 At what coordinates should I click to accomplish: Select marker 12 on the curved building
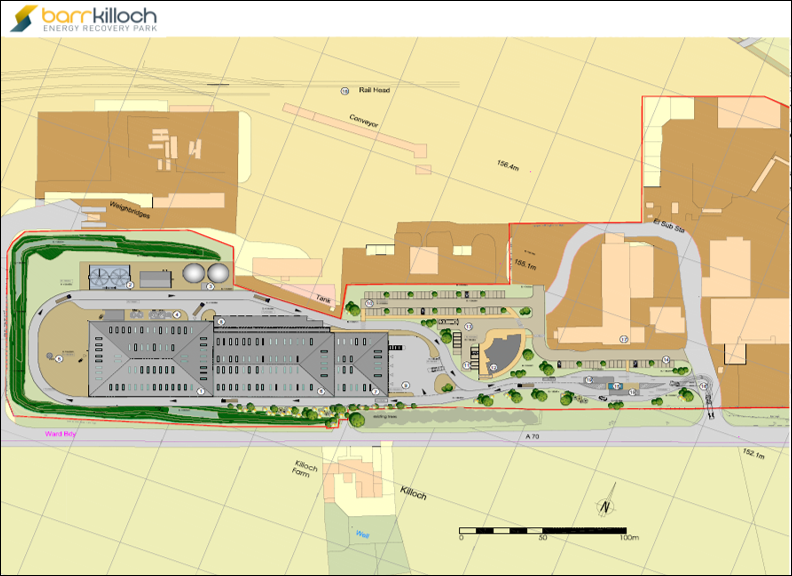pyautogui.click(x=494, y=368)
